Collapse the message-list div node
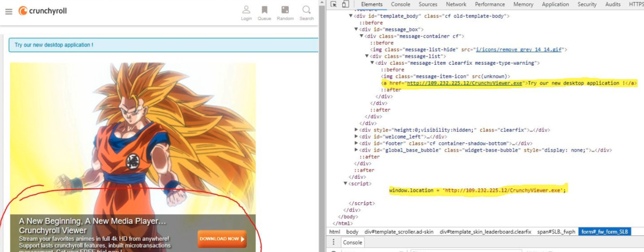Image resolution: width=644 pixels, height=252 pixels. coord(367,56)
